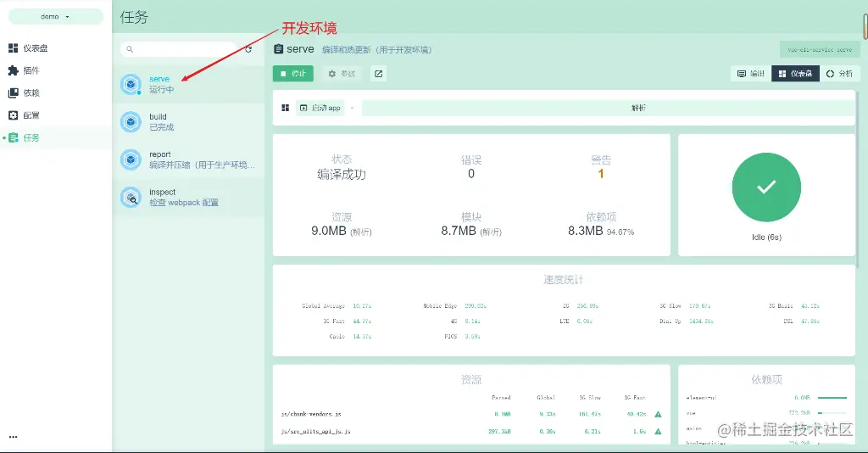Viewport: 868px width, 453px height.
Task: Click the vue dependency size bar
Action: tap(832, 413)
